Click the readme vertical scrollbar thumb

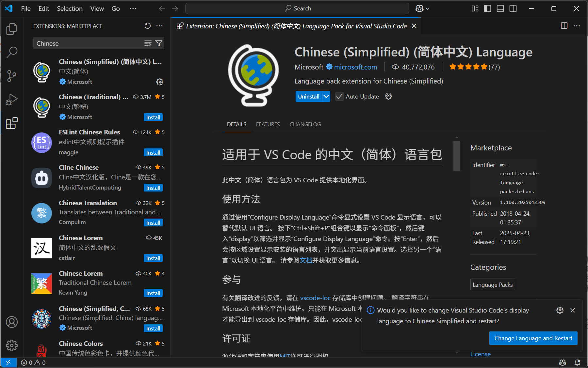click(457, 156)
